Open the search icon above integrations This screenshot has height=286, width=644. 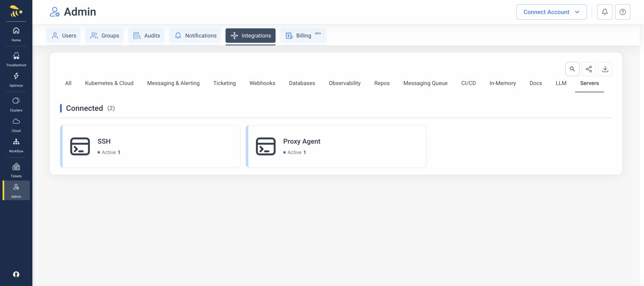point(572,69)
